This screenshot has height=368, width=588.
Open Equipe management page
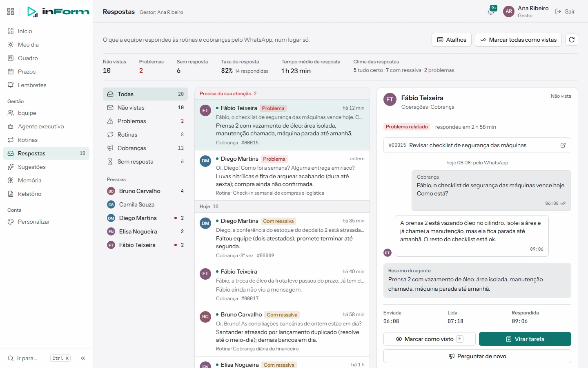[x=47, y=113]
